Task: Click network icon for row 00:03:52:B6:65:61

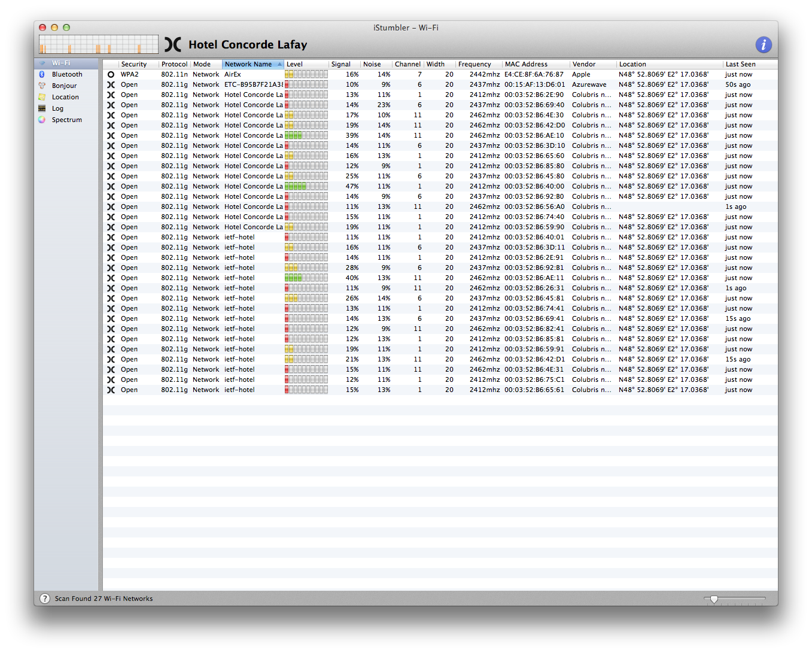Action: [111, 390]
